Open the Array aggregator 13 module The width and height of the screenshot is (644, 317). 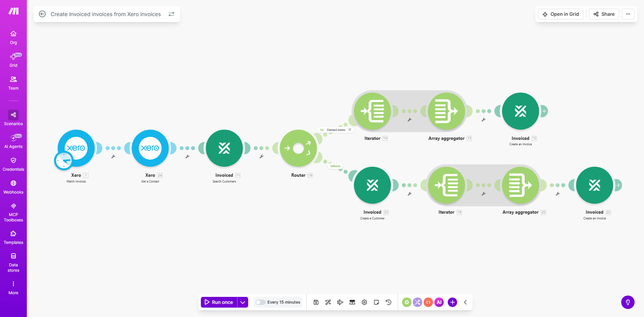pyautogui.click(x=446, y=111)
